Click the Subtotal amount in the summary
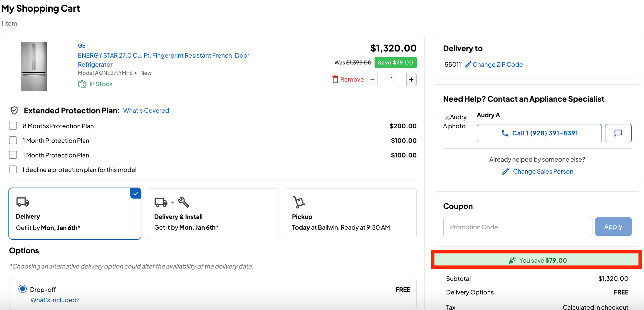This screenshot has height=310, width=644. click(x=613, y=279)
